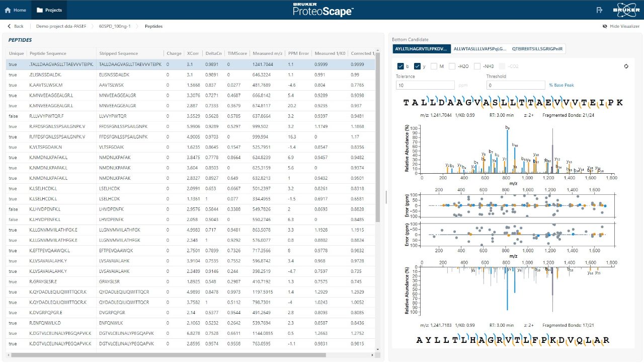Toggle the y ion checkbox
The height and width of the screenshot is (363, 644).
[417, 66]
